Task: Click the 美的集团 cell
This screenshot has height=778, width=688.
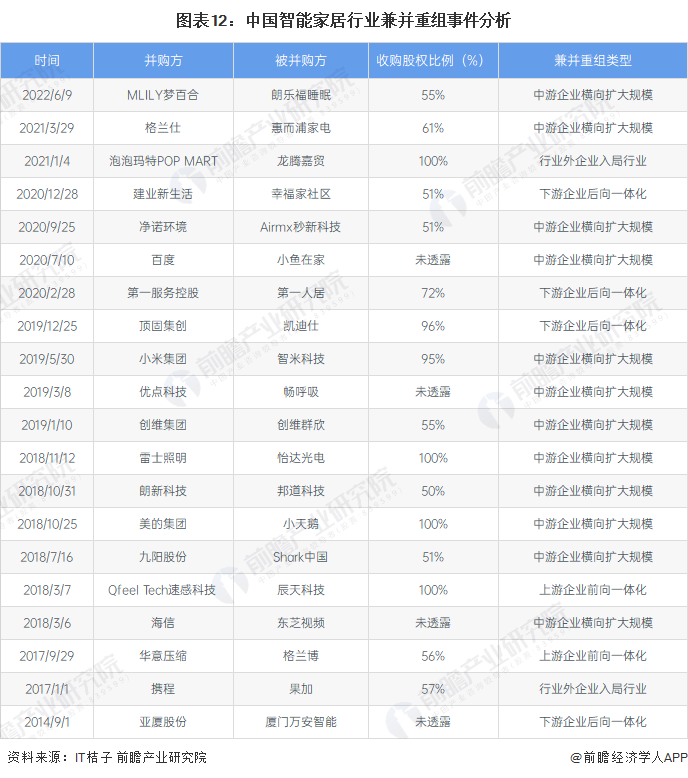Action: (x=163, y=524)
